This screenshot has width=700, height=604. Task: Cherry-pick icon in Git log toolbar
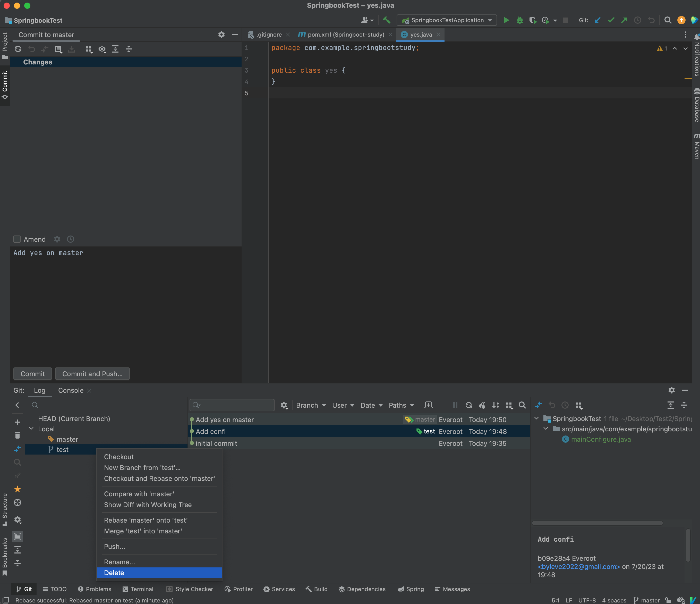(x=482, y=405)
